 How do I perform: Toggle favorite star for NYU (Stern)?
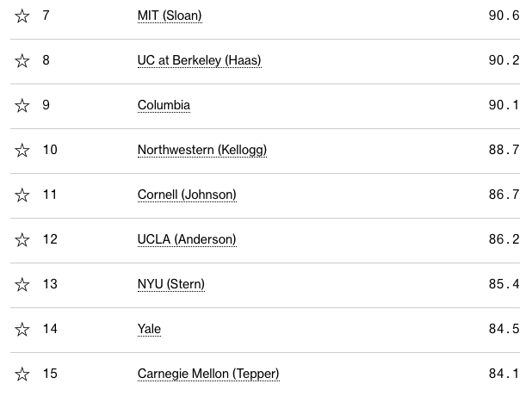tap(22, 285)
